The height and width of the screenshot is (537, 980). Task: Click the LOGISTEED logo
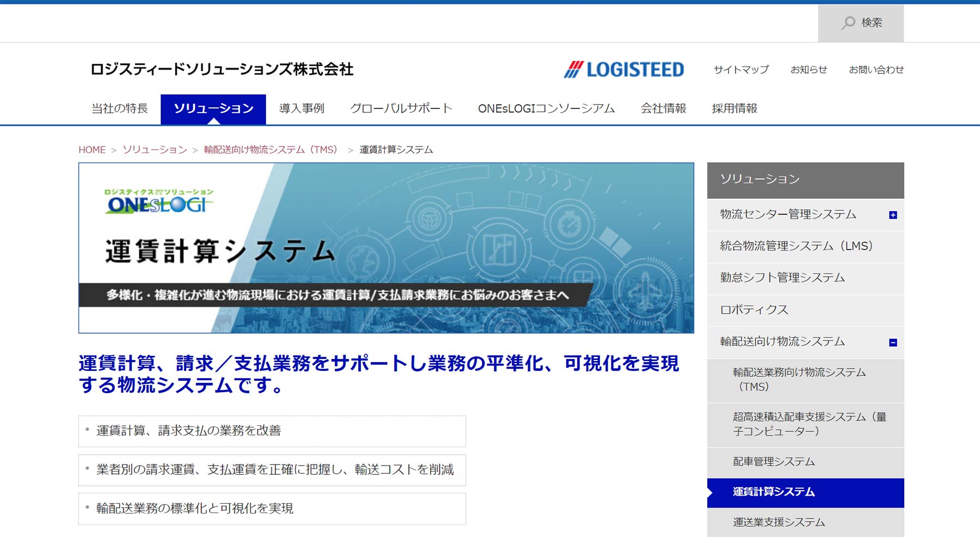point(624,70)
